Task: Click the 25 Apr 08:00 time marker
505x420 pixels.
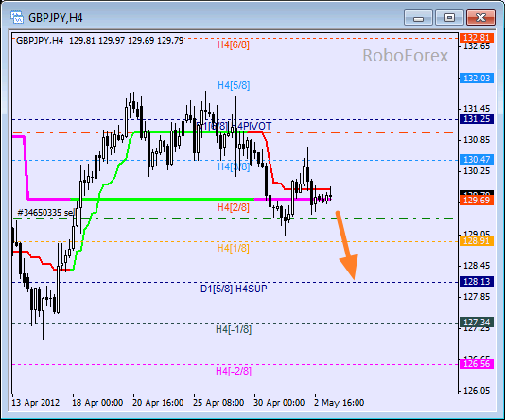Action: 218,403
